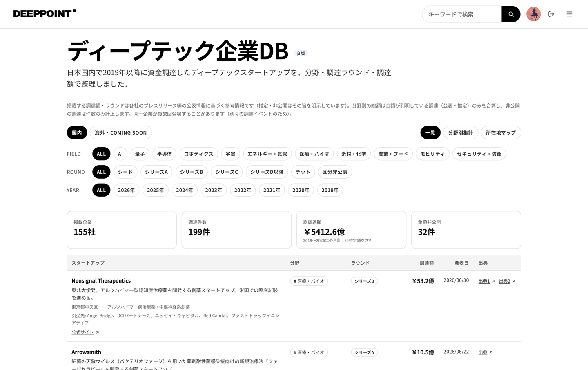Image resolution: width=588 pixels, height=370 pixels.
Task: Switch to 分野別集計 view
Action: click(460, 132)
